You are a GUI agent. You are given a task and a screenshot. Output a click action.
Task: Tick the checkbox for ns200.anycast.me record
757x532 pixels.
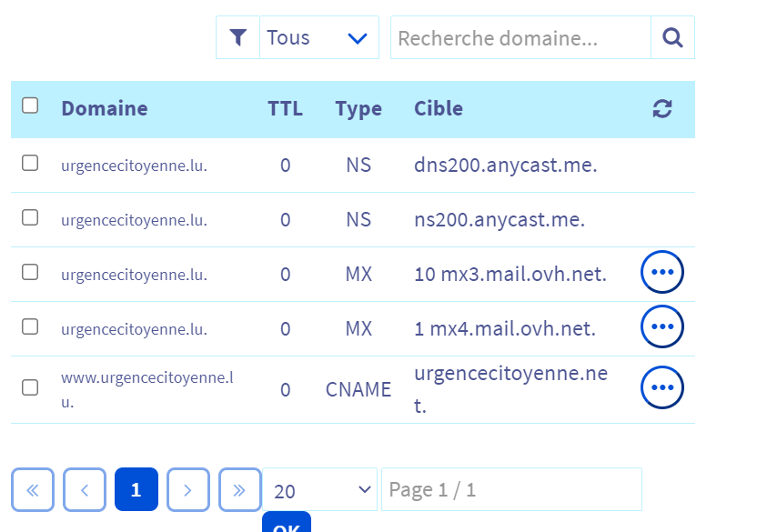point(30,217)
